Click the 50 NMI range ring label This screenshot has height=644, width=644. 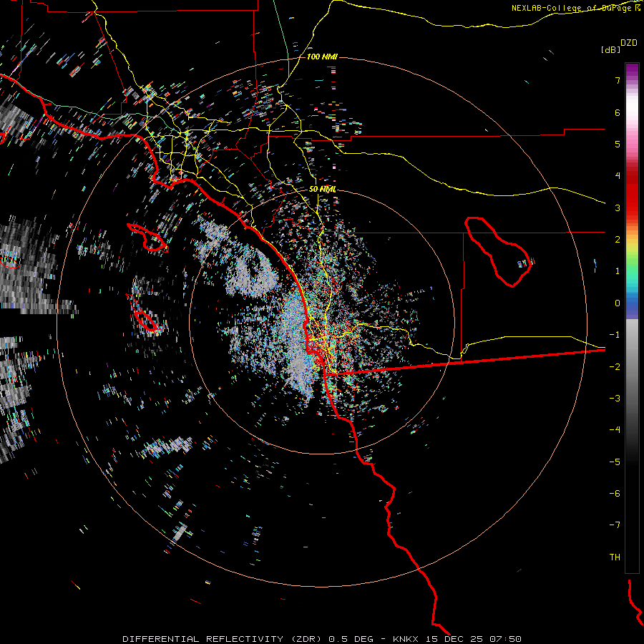pyautogui.click(x=323, y=189)
